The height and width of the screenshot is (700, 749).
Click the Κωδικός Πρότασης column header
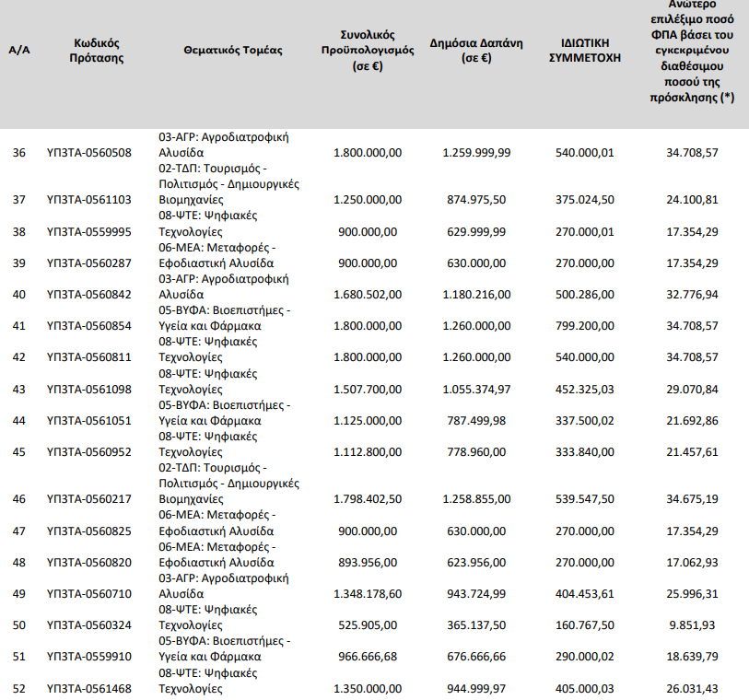coord(97,50)
